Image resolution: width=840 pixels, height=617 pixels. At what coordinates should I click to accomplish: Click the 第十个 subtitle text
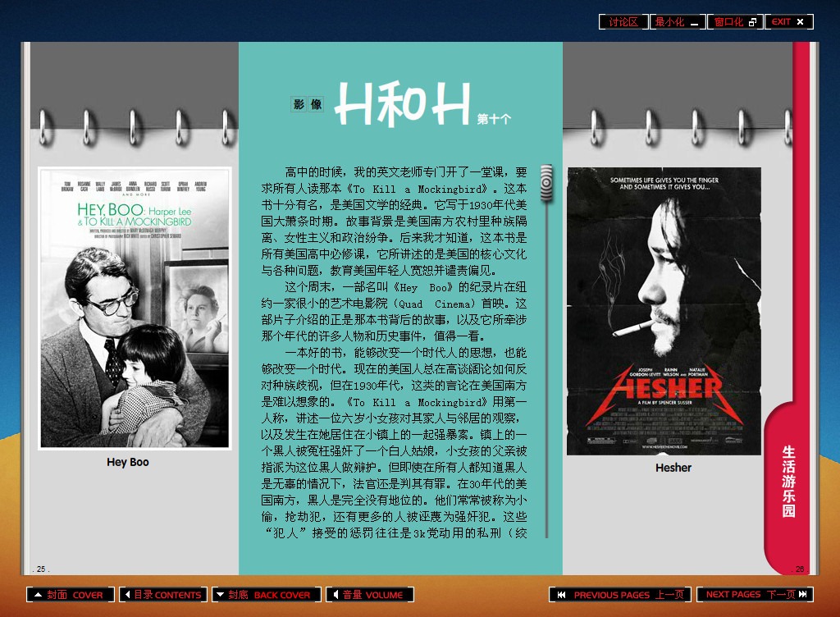coord(494,119)
